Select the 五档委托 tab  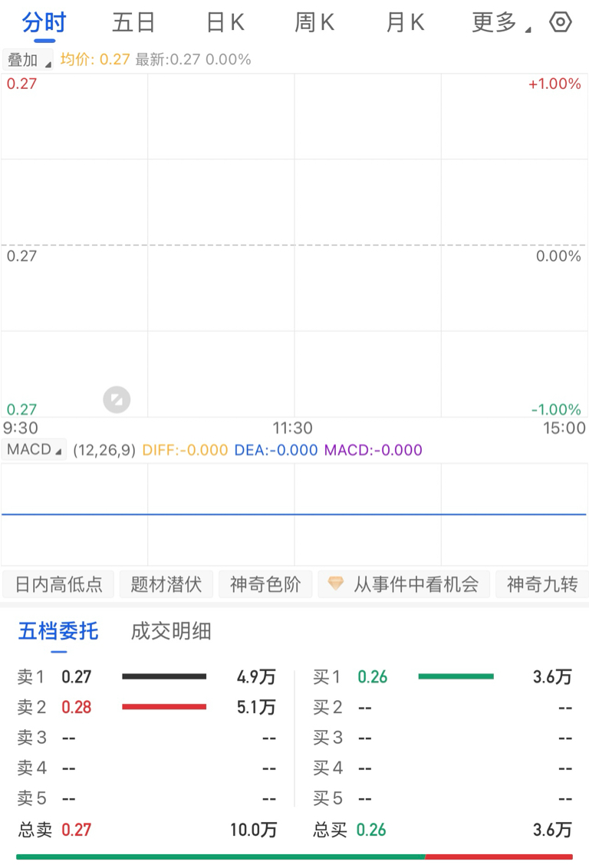[x=59, y=631]
